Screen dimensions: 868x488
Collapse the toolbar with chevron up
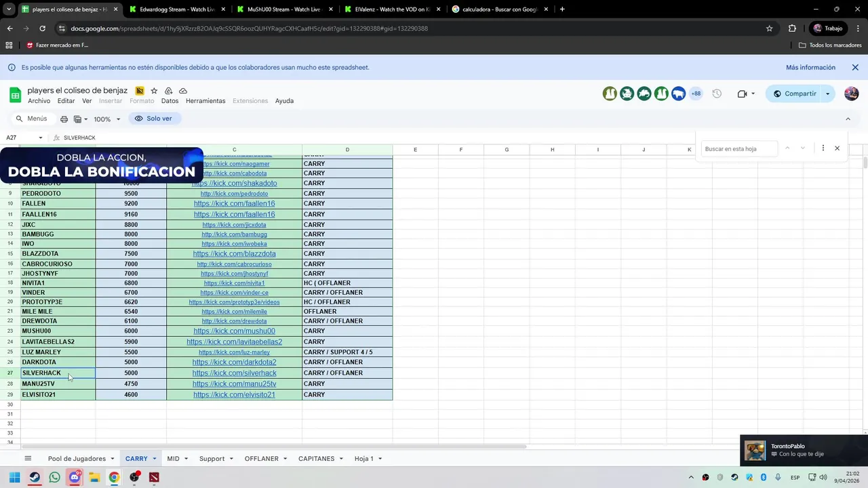click(848, 119)
